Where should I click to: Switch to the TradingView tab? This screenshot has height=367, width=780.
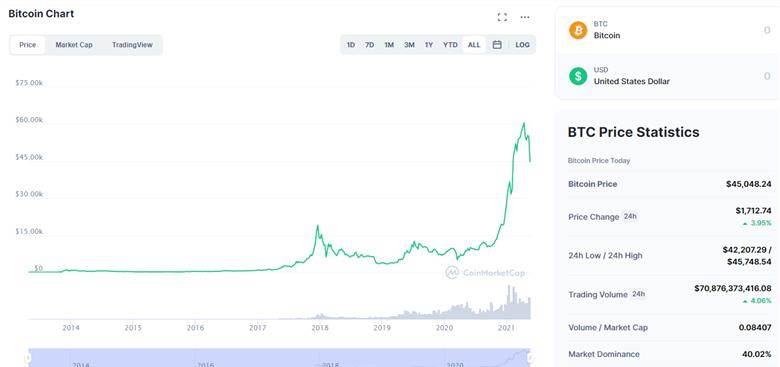click(132, 45)
